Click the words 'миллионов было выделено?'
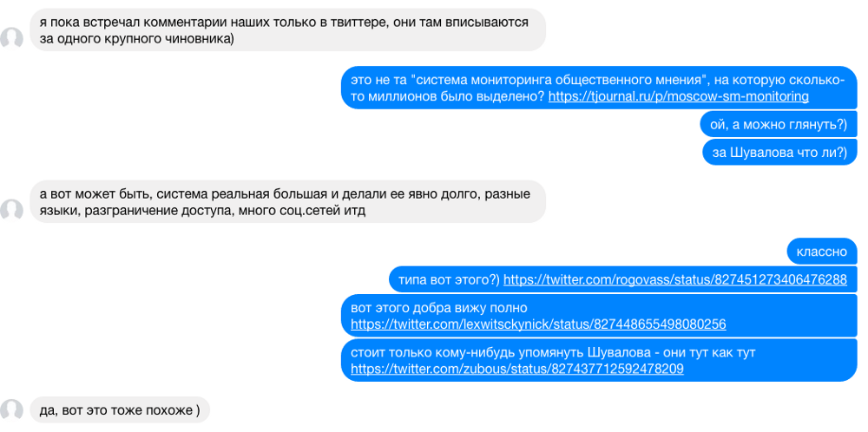868x432 pixels. 449,96
